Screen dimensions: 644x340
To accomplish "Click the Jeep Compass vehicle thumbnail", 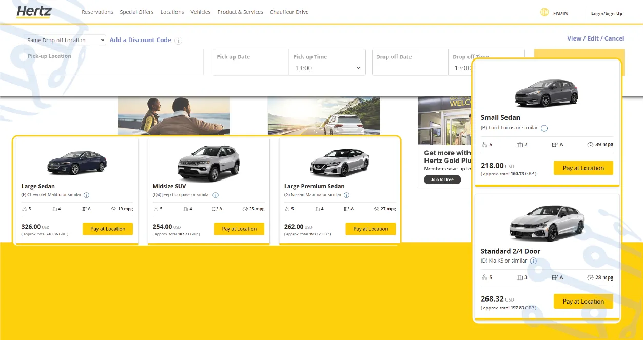I will (208, 162).
